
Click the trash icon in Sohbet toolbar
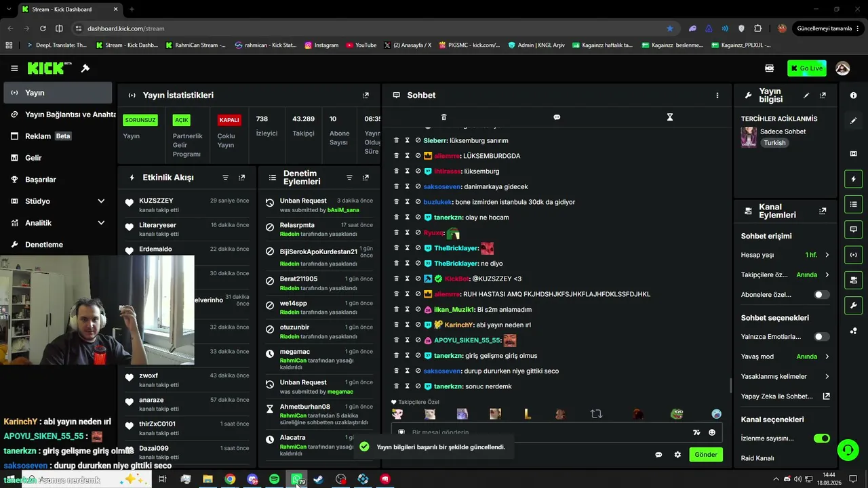(444, 117)
